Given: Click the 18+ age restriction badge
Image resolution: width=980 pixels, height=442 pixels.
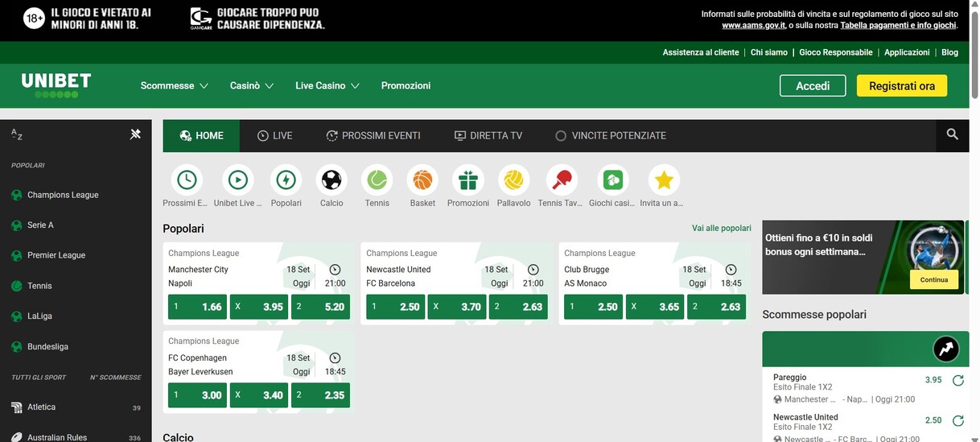Looking at the screenshot, I should [34, 19].
